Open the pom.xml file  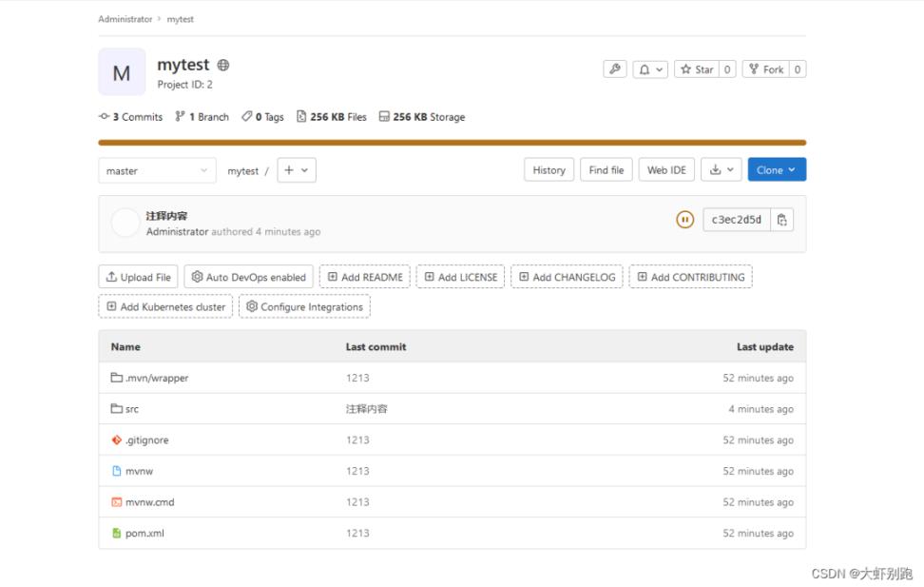[144, 533]
